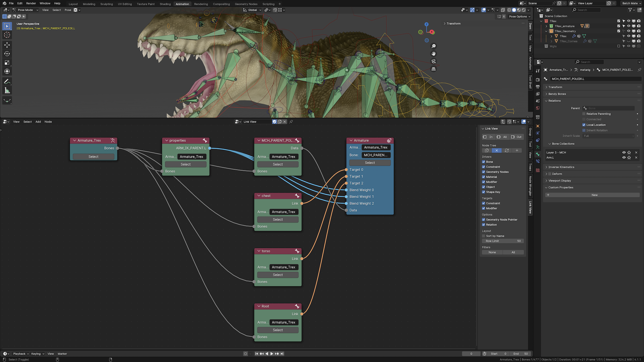Click New custom property button

click(x=592, y=195)
